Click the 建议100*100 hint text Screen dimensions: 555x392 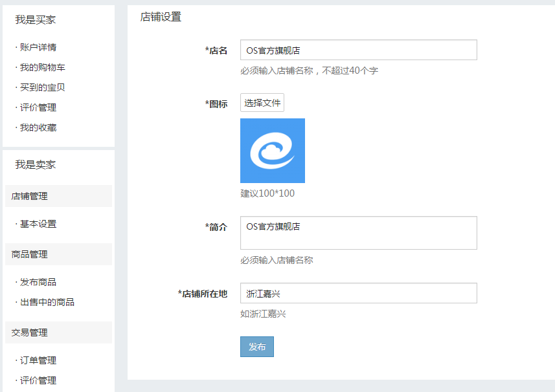coord(267,193)
